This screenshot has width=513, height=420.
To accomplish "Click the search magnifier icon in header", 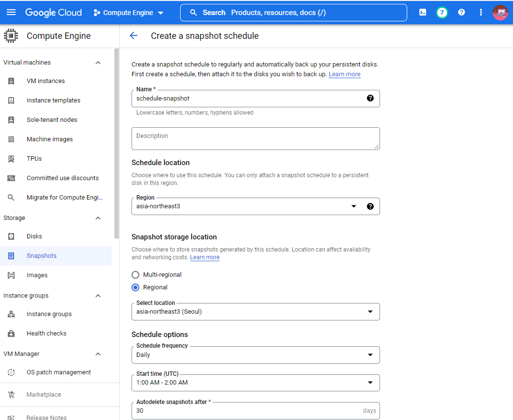I will (x=193, y=13).
